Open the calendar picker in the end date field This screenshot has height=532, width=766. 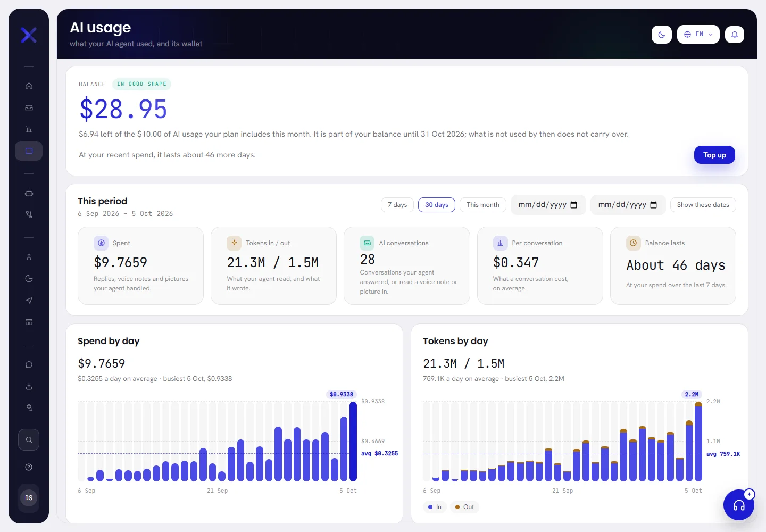[x=654, y=205]
